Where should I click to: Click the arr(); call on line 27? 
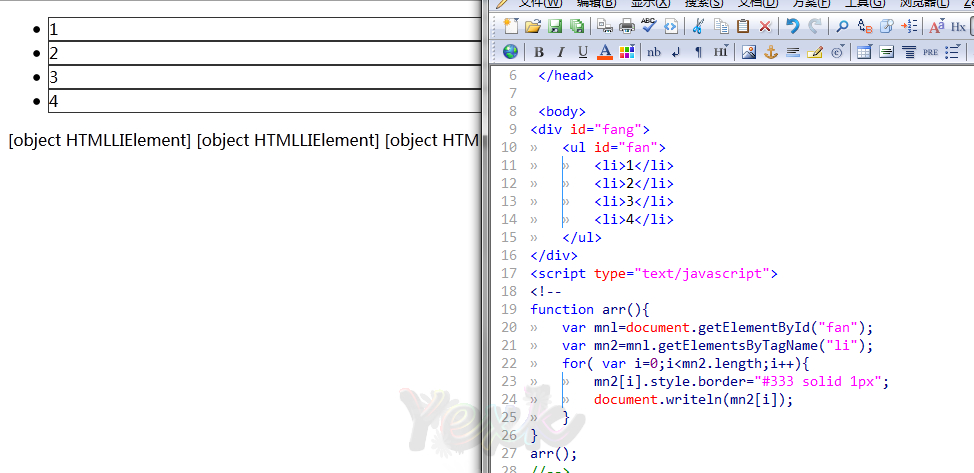553,452
